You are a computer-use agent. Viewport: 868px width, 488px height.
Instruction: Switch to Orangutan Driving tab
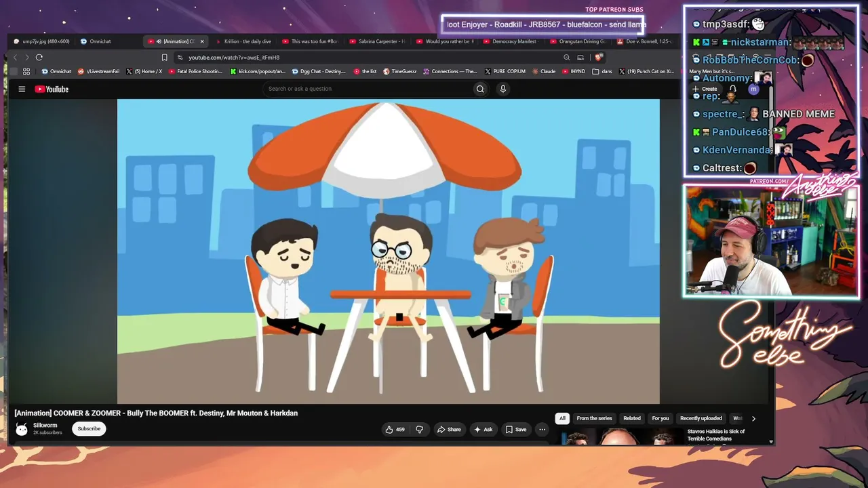coord(578,41)
